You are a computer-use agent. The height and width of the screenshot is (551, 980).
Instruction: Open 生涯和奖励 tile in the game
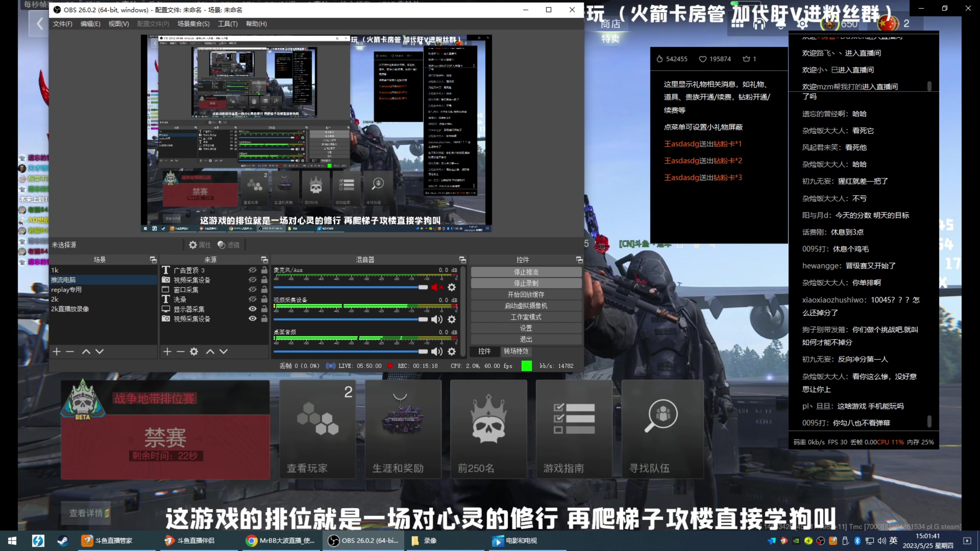403,429
